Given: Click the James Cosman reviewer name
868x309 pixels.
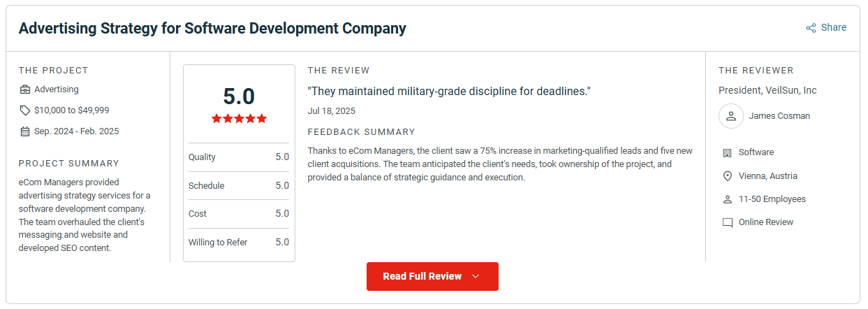Looking at the screenshot, I should coord(779,116).
